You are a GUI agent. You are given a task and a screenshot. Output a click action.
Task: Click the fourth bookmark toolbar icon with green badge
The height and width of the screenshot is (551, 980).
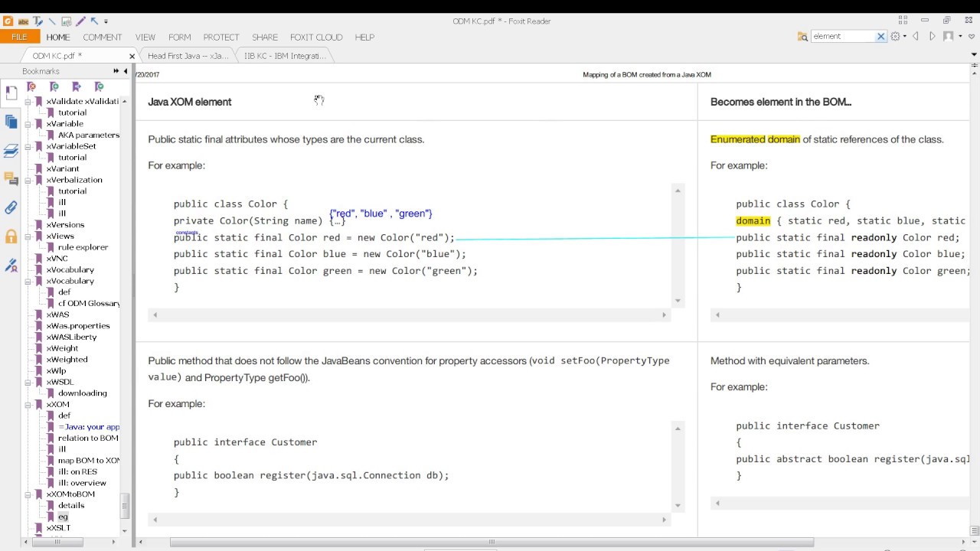click(99, 86)
